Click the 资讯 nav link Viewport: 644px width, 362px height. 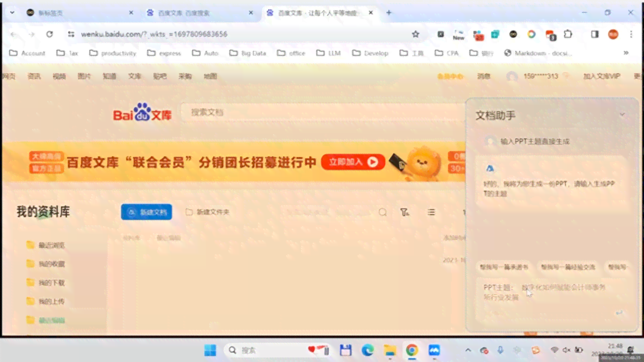[34, 76]
